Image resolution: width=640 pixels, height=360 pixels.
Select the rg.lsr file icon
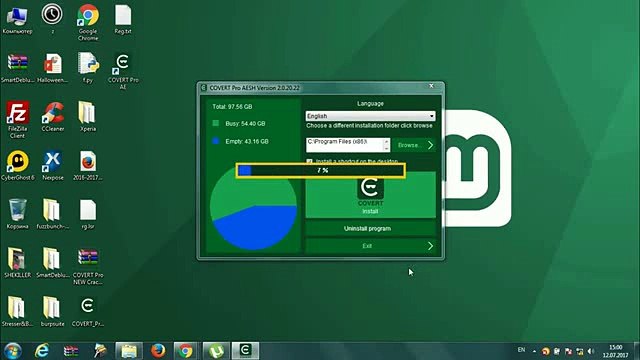[88, 214]
